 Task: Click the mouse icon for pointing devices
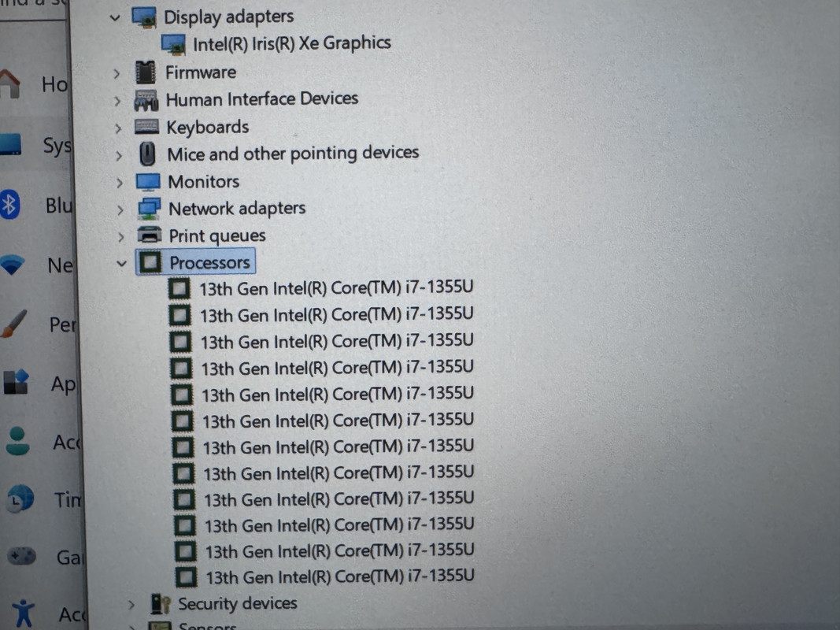pos(147,154)
